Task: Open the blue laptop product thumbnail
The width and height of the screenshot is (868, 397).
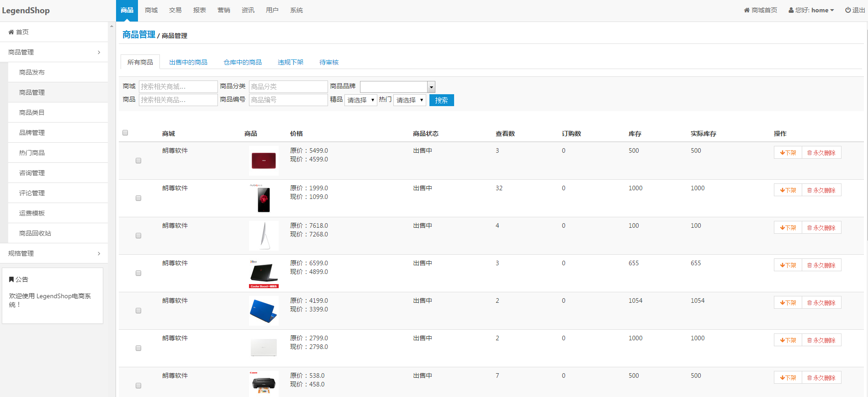Action: tap(264, 311)
